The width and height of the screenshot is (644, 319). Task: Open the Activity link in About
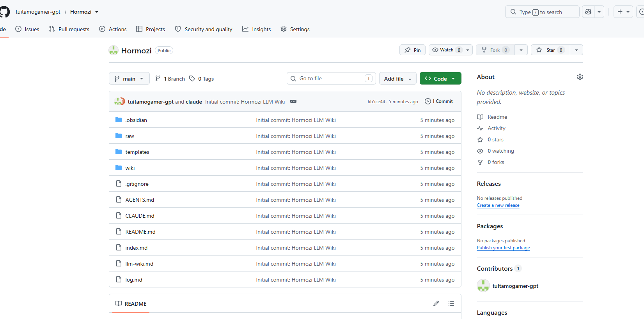496,128
